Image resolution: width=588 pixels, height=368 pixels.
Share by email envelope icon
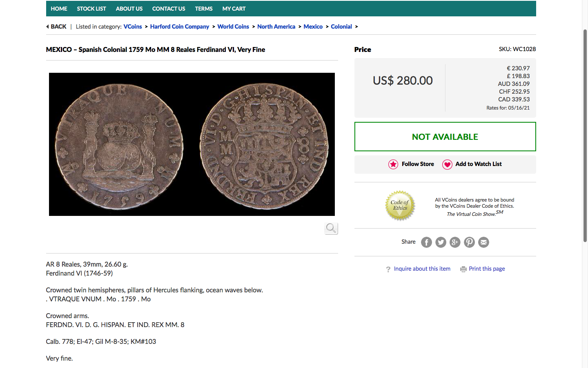click(483, 242)
